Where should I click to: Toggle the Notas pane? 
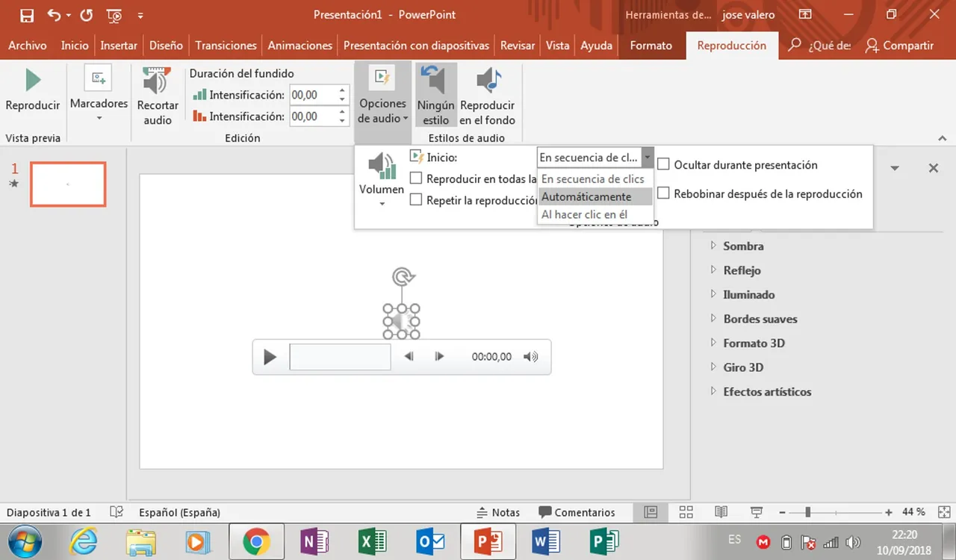click(x=498, y=512)
